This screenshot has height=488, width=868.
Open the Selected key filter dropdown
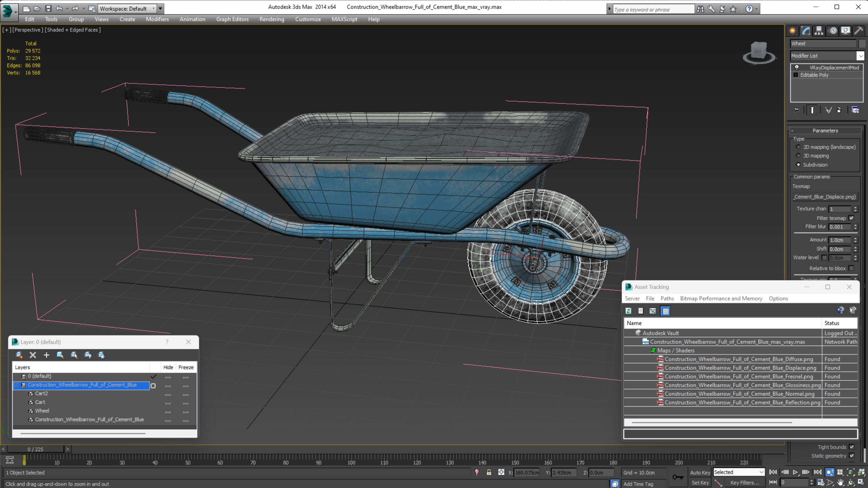pos(739,472)
